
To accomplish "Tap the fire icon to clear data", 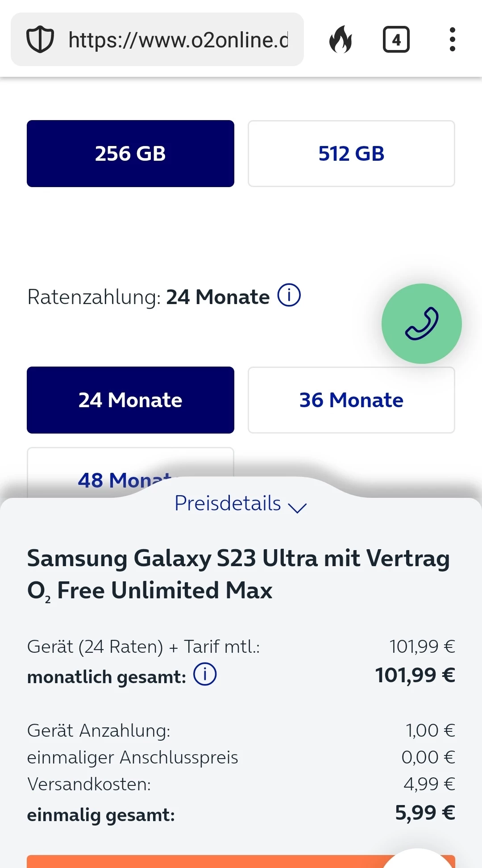I will [341, 40].
